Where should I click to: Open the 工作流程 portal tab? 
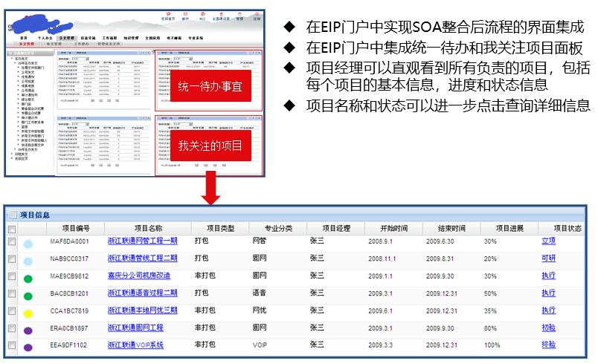(x=110, y=38)
